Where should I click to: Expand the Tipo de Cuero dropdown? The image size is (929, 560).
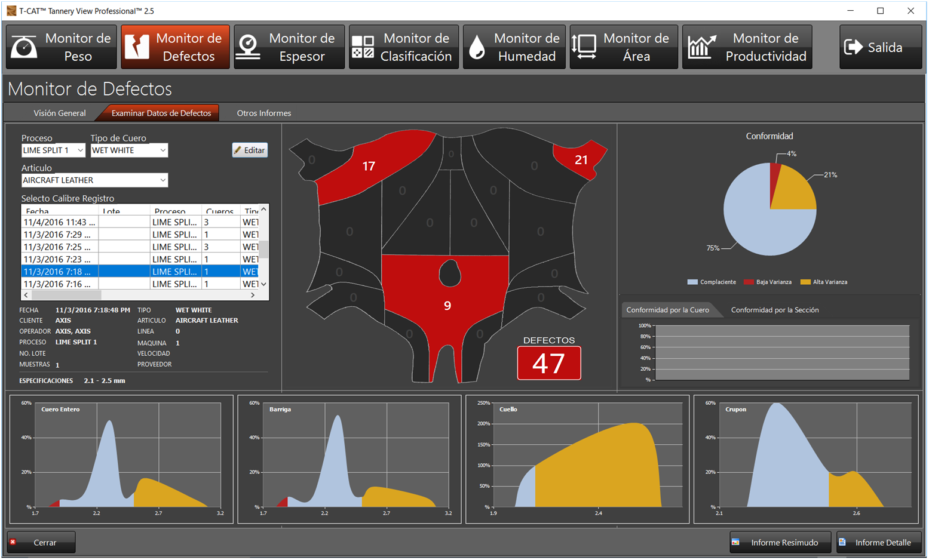[163, 150]
